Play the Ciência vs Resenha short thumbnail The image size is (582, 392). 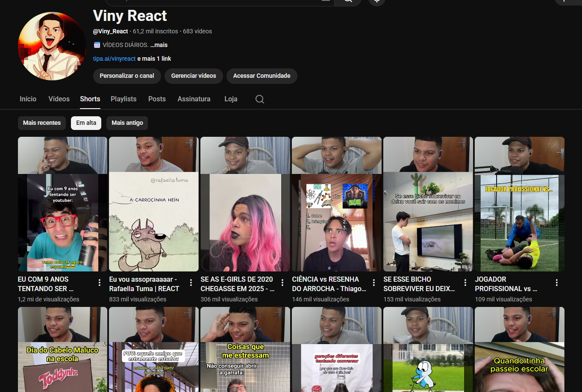(337, 204)
